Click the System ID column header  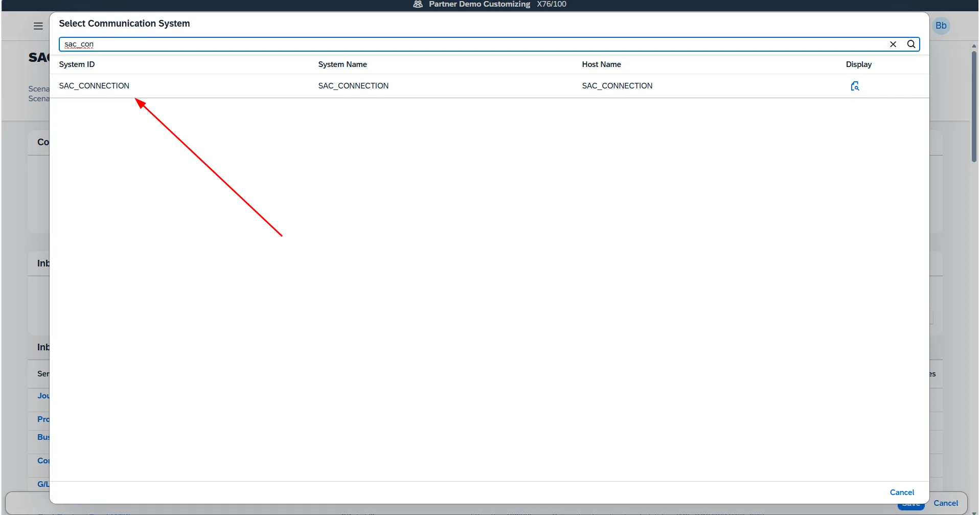77,64
